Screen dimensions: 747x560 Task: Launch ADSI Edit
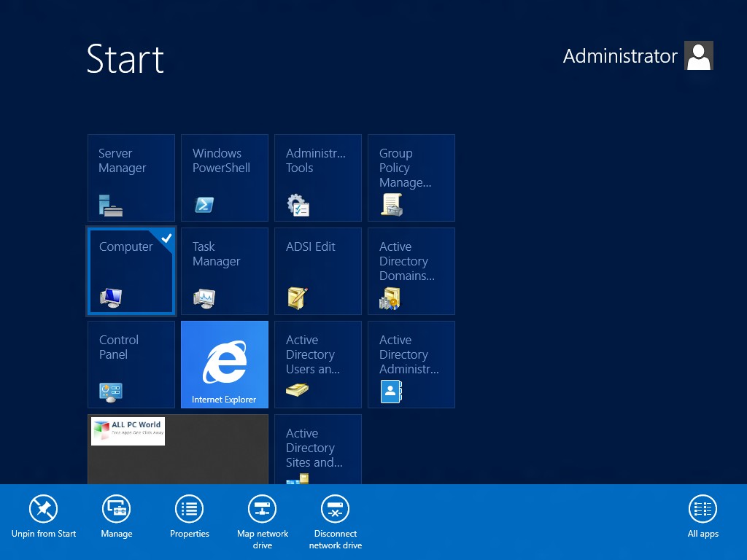pyautogui.click(x=317, y=271)
